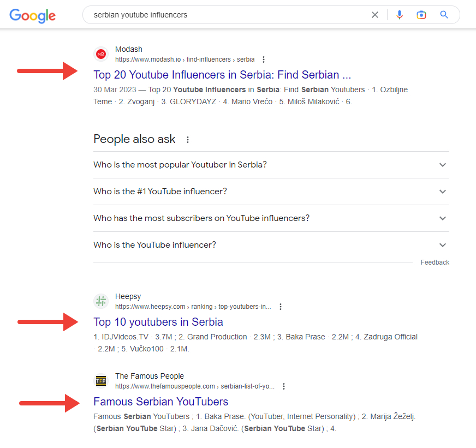Click the Feedback link

pyautogui.click(x=435, y=262)
